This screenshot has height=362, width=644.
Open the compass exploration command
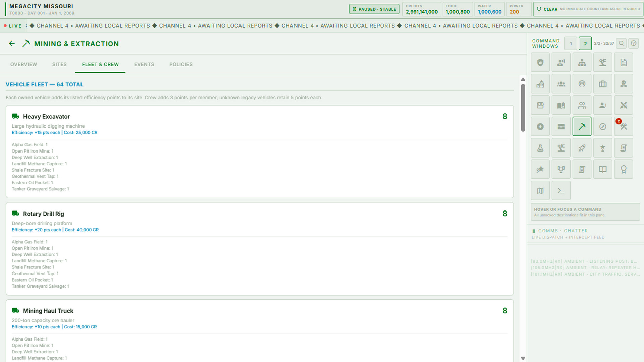602,127
